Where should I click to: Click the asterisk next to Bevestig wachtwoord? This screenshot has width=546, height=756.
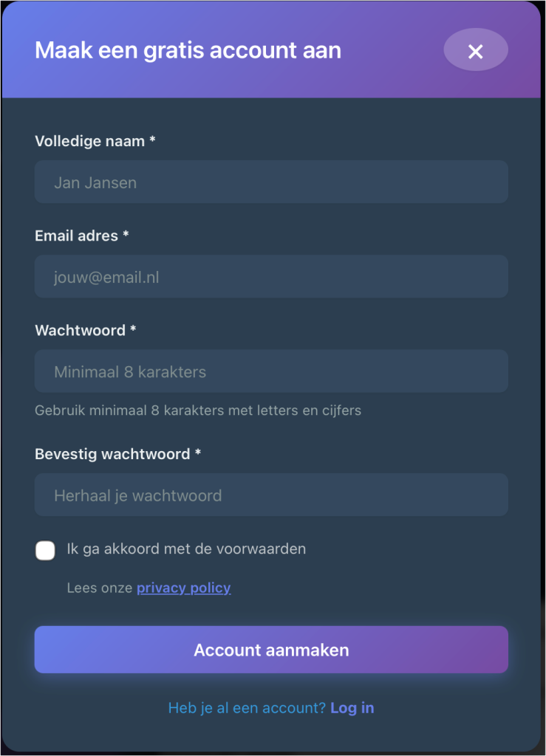click(198, 454)
